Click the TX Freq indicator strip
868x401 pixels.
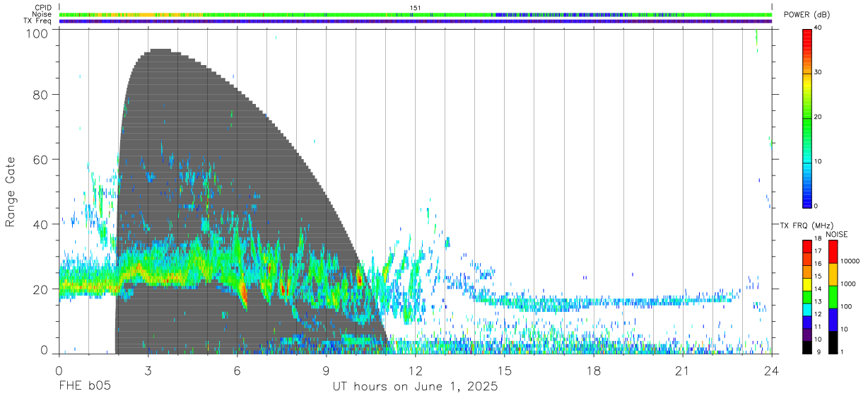click(416, 21)
